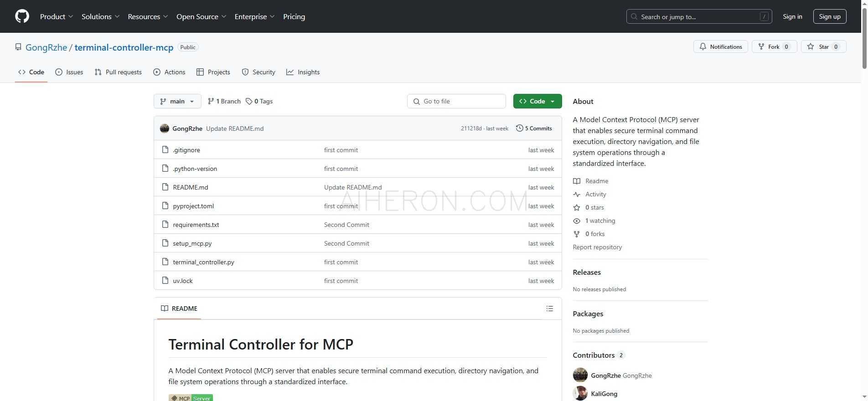The image size is (868, 401).
Task: Switch to the Security tab
Action: (258, 72)
